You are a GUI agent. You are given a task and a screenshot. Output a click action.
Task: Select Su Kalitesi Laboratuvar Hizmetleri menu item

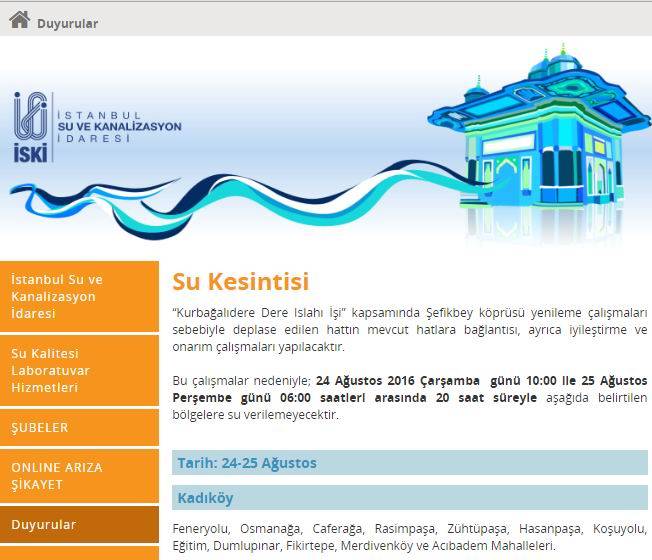click(x=79, y=370)
